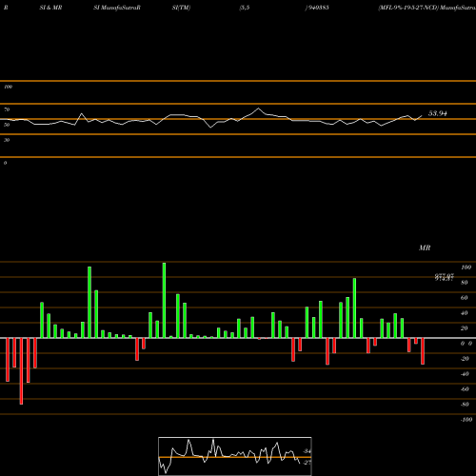The image size is (476, 476).
Task: Click the RSI axis label 70
Action: (x=7, y=109)
